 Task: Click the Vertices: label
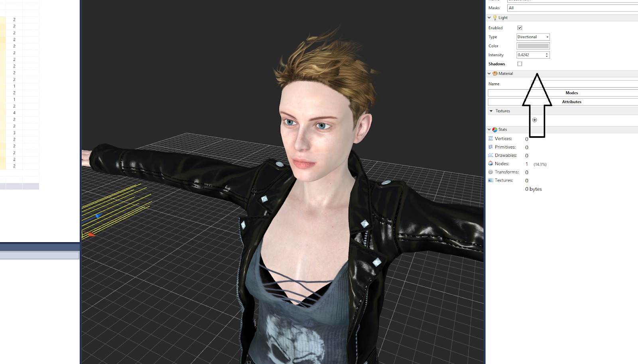(x=503, y=139)
